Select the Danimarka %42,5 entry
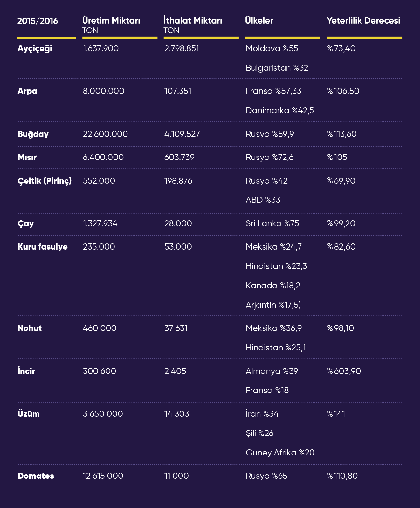 coord(280,110)
